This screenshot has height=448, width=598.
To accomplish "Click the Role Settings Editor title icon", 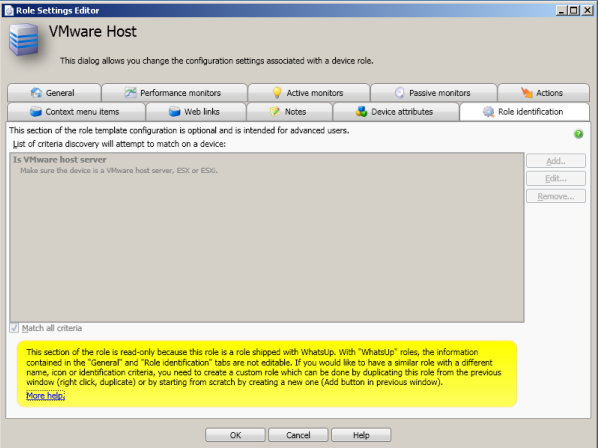I will point(9,10).
